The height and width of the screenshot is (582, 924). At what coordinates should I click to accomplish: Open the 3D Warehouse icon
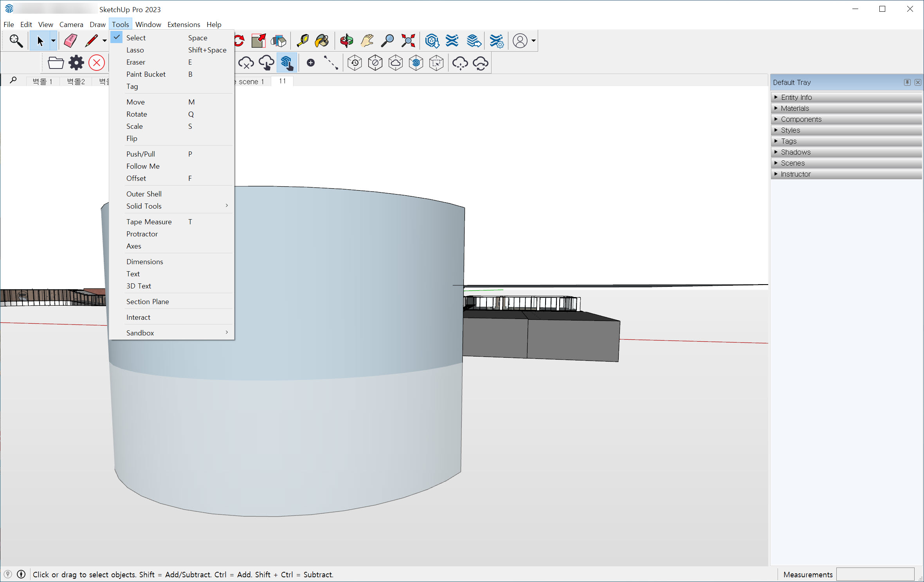pos(432,41)
